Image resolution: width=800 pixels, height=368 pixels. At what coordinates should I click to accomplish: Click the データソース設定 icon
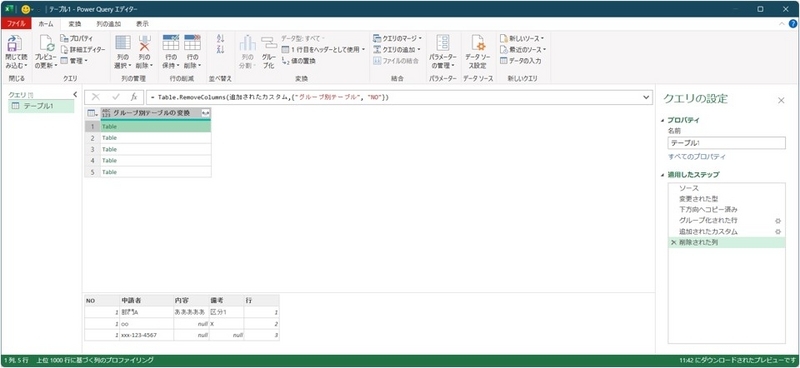(x=478, y=43)
